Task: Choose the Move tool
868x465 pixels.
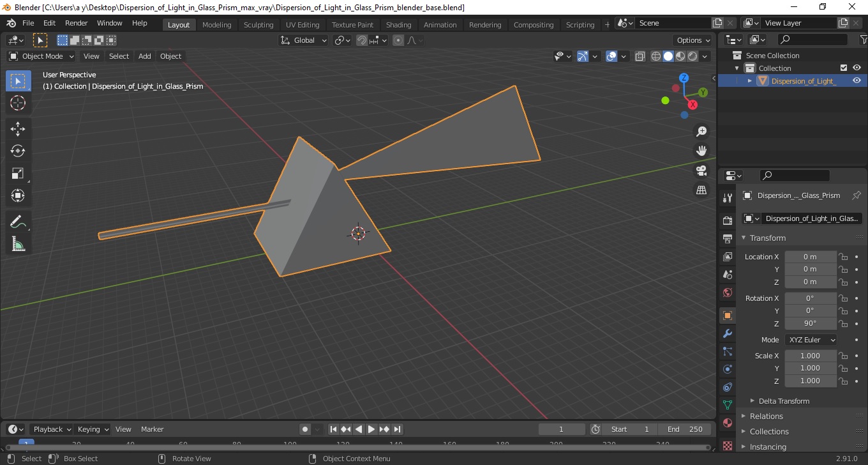Action: 18,129
